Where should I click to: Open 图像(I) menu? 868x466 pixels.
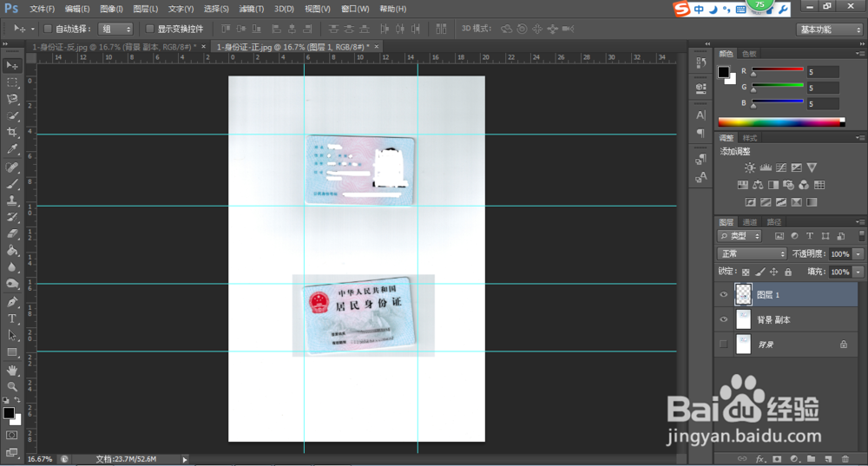(x=111, y=9)
